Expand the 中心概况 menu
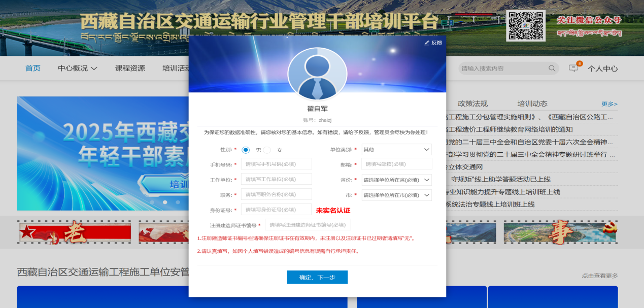Viewport: 644px width, 308px height. click(x=77, y=69)
